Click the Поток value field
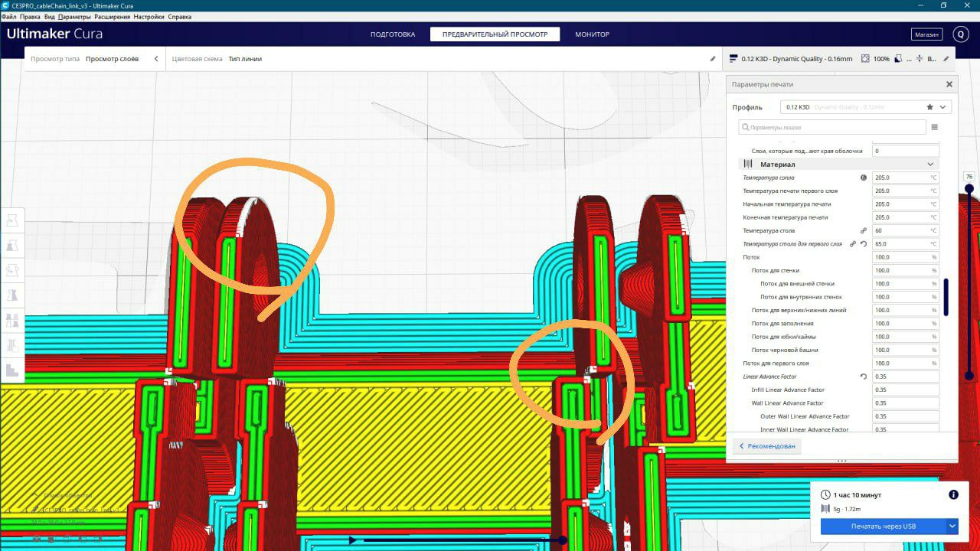The width and height of the screenshot is (980, 551). point(905,257)
